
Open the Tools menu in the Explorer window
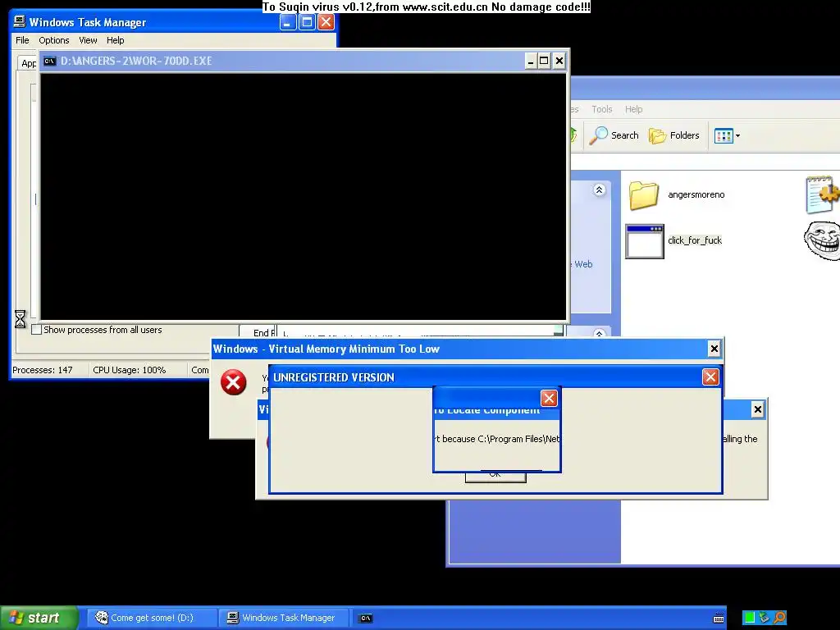(601, 109)
